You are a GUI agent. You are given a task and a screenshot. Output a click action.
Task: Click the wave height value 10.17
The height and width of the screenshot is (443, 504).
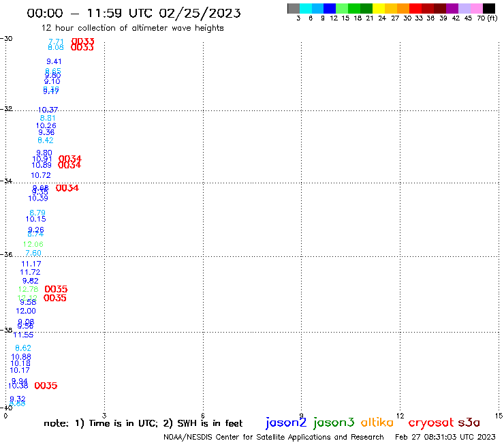[20, 370]
